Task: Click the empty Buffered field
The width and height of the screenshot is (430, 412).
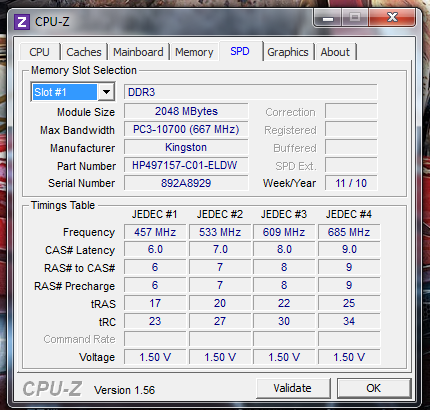Action: point(351,147)
